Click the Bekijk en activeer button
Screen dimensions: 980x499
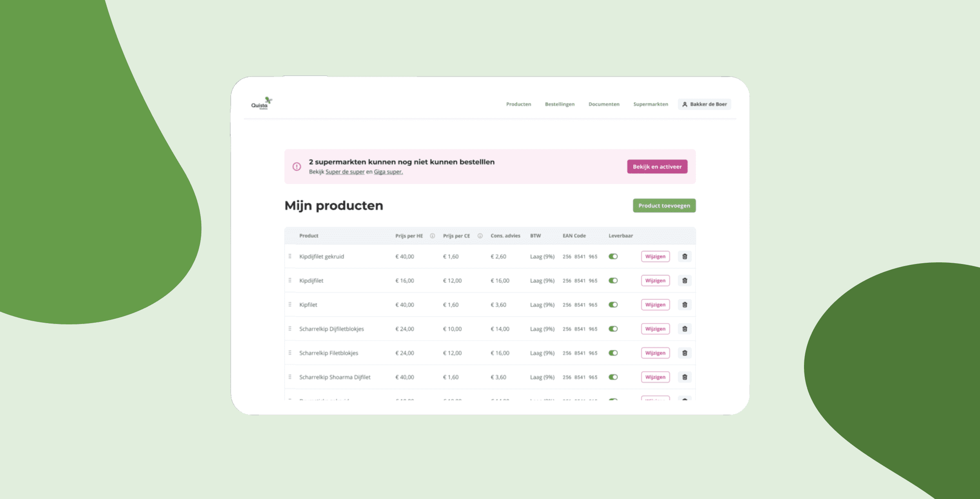pyautogui.click(x=657, y=166)
